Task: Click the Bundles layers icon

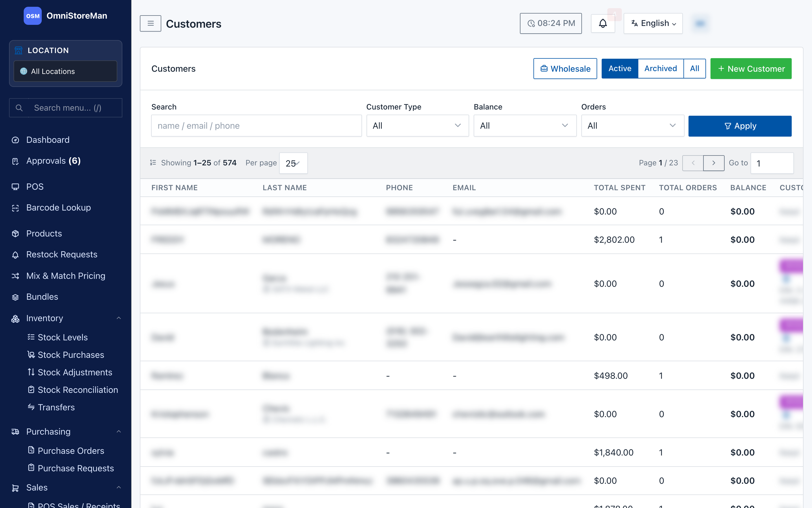Action: 16,297
